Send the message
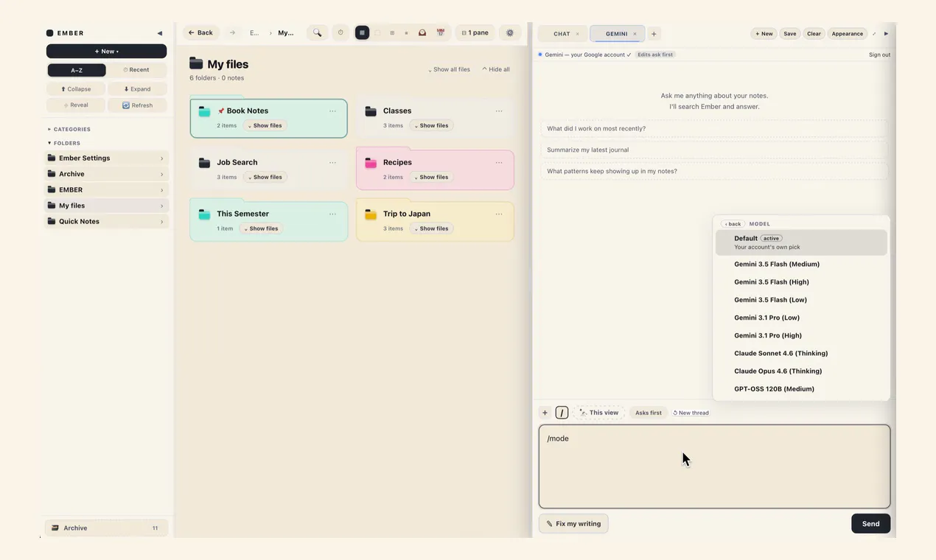936x560 pixels. click(x=870, y=524)
